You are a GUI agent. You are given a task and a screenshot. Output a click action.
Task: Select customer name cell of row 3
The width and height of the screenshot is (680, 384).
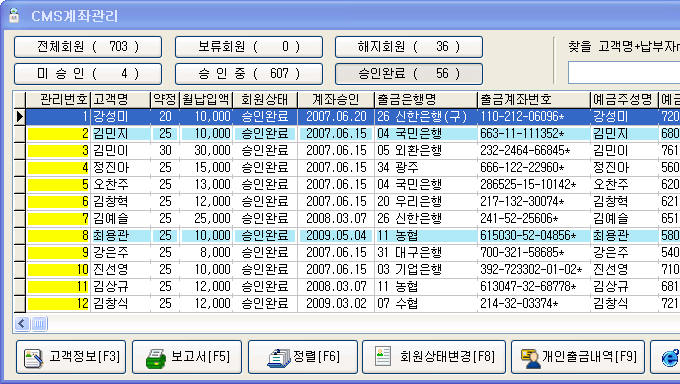(x=120, y=151)
